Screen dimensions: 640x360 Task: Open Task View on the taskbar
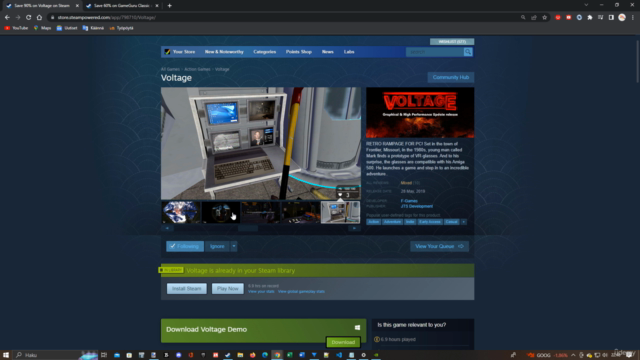tap(104, 355)
